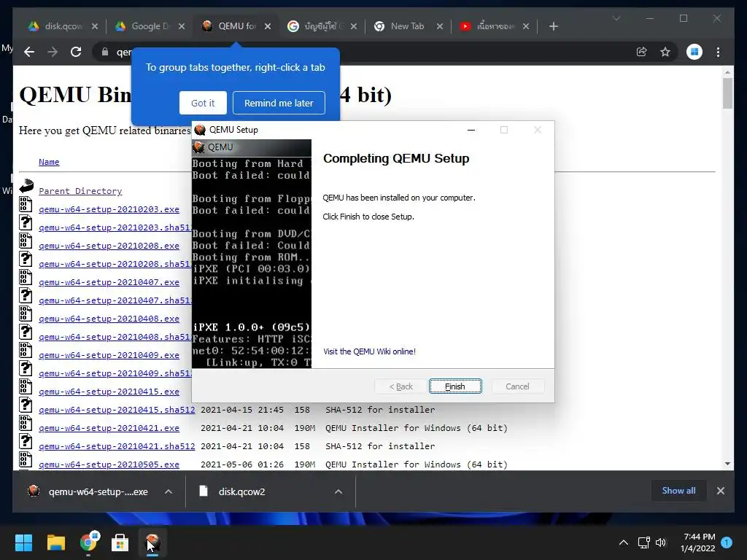This screenshot has width=747, height=560.
Task: Open Chrome three-dot menu
Action: (718, 52)
